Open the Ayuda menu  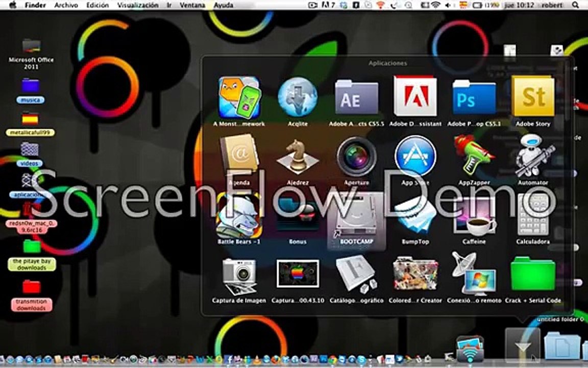coord(224,5)
